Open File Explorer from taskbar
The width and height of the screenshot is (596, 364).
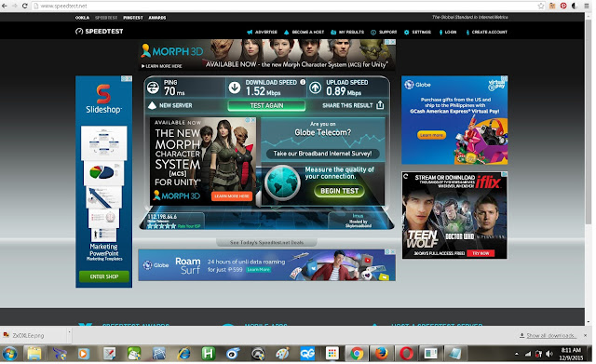[x=34, y=354]
